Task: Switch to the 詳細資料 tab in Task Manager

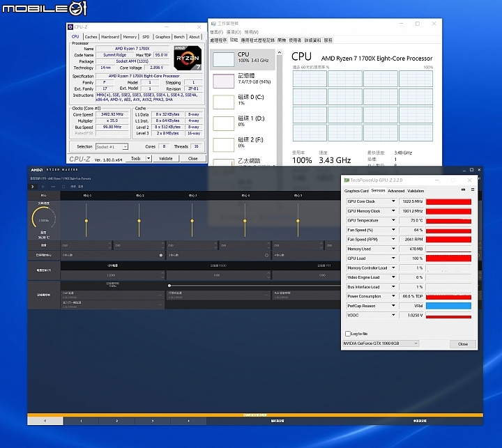Action: pos(313,40)
